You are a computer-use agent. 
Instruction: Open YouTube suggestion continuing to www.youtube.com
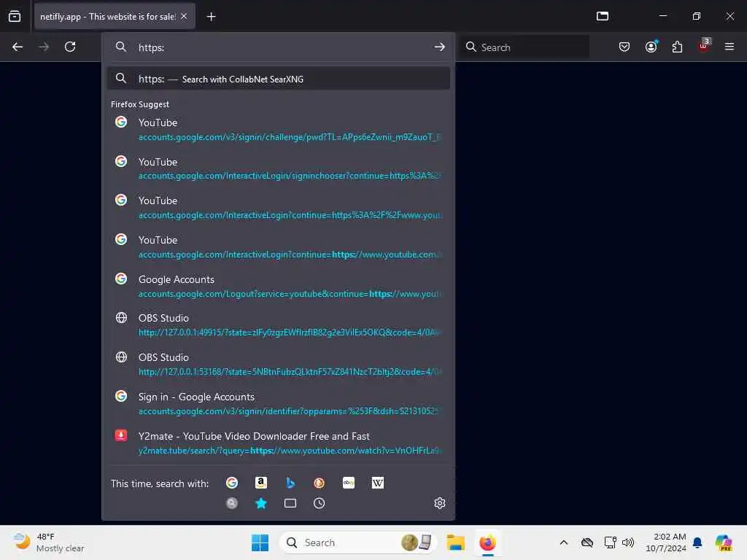[x=279, y=247]
